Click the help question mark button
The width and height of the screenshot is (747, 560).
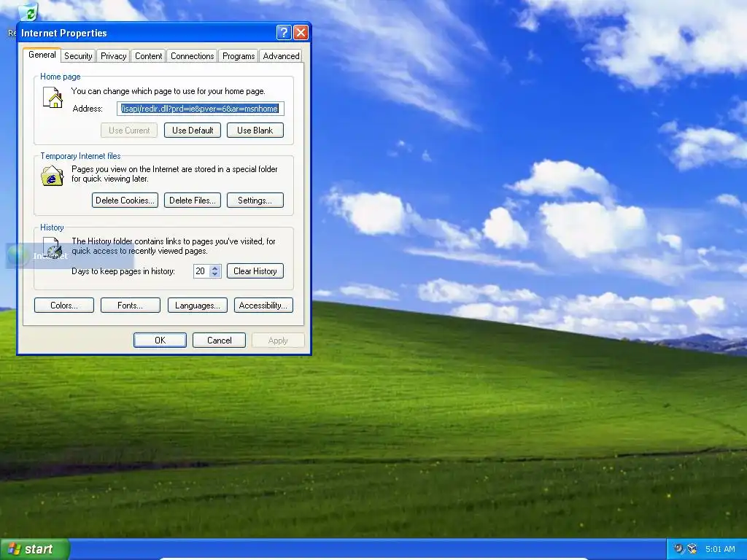coord(284,32)
